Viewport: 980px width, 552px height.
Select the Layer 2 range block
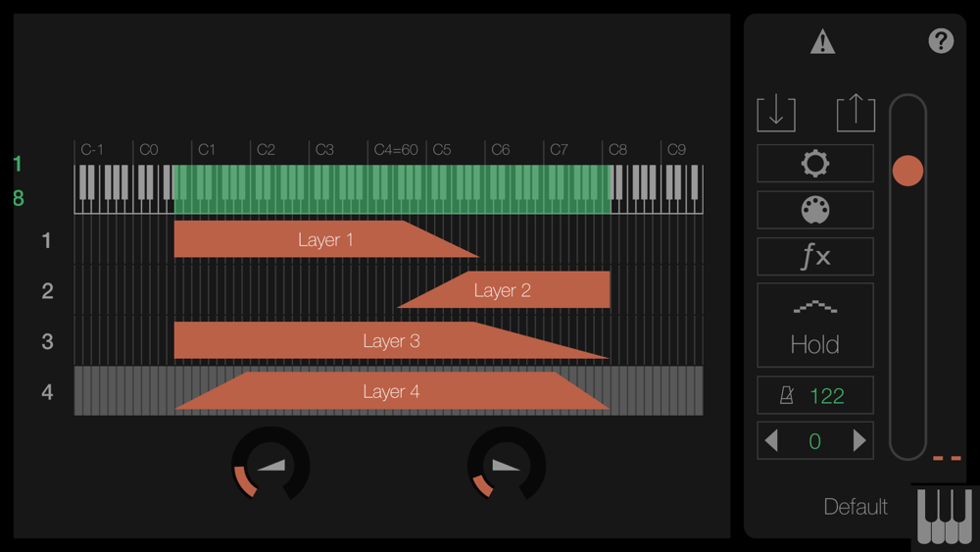tap(504, 289)
